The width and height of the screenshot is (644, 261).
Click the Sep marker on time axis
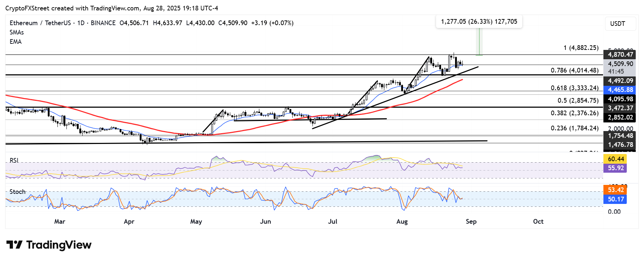pos(471,222)
